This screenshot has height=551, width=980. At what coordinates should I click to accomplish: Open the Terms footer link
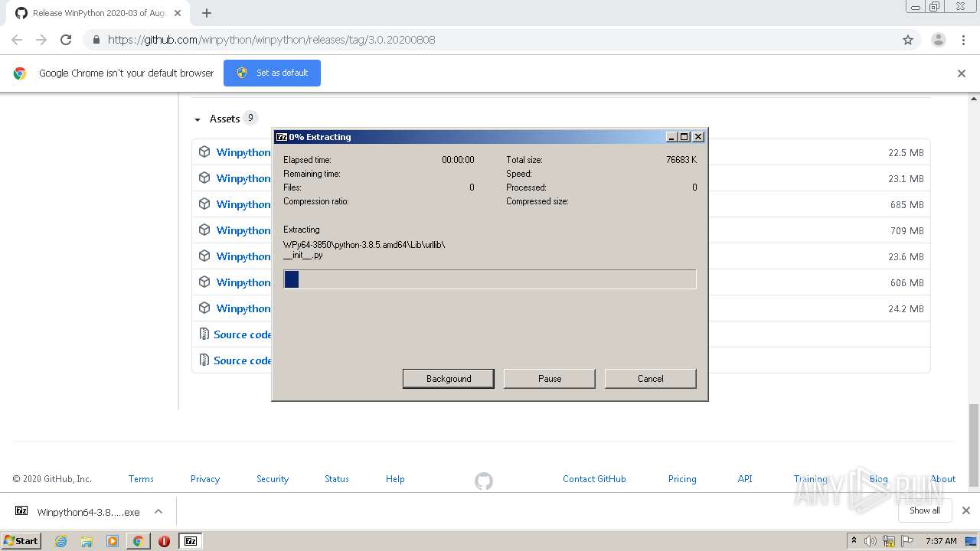point(141,479)
